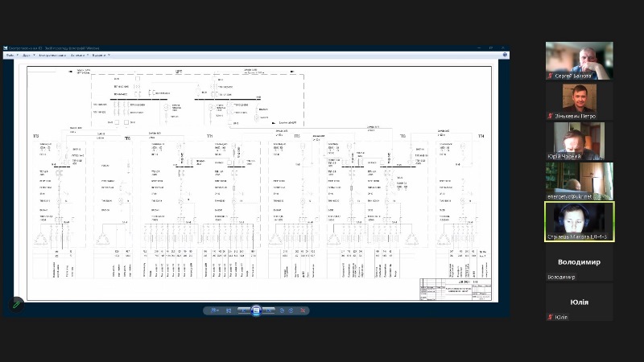This screenshot has width=644, height=362.
Task: Go to the previous image
Action: tap(243, 311)
